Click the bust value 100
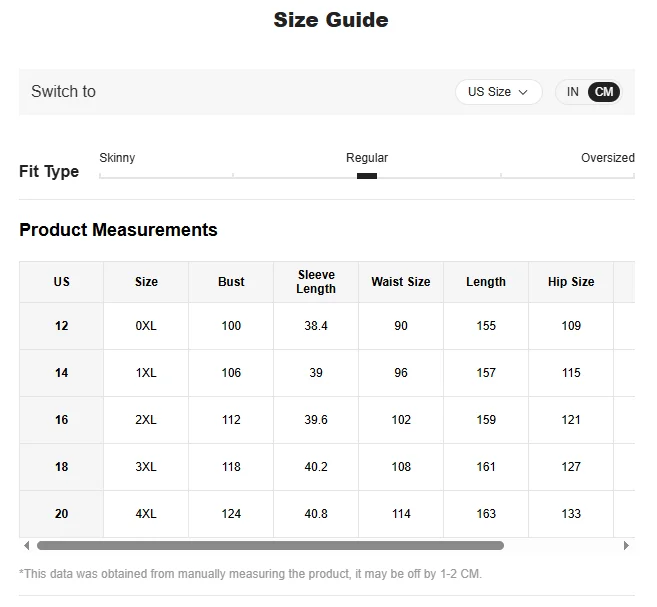 (x=231, y=326)
